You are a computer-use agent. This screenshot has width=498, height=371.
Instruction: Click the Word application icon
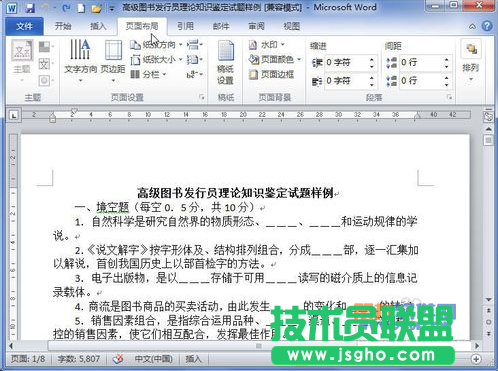tap(12, 8)
